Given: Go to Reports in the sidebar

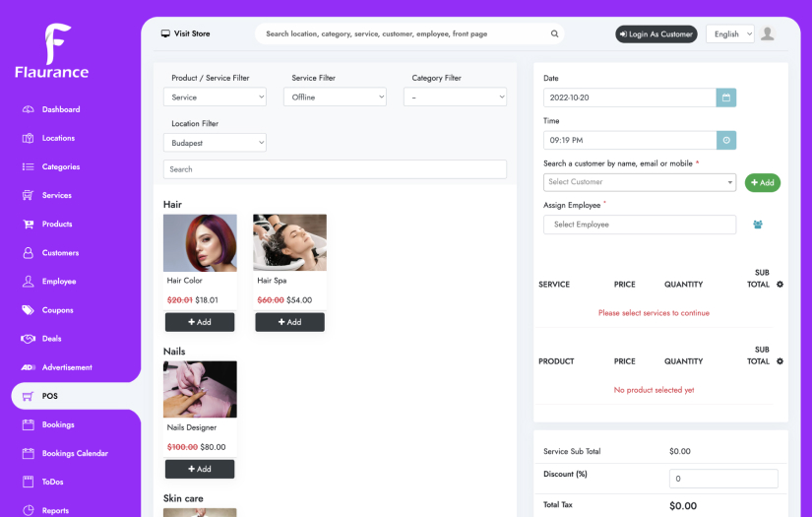Looking at the screenshot, I should (55, 510).
